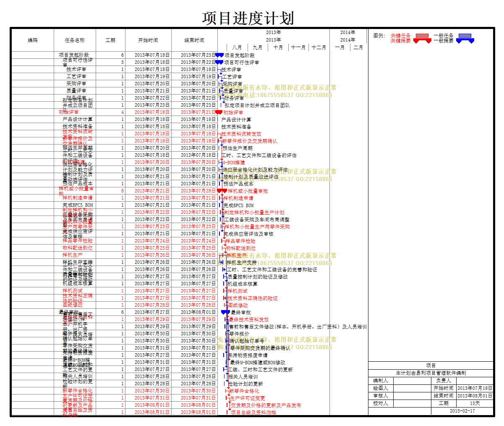Select the 编码 column header
Viewport: 504px width, 426px height.
pos(33,40)
